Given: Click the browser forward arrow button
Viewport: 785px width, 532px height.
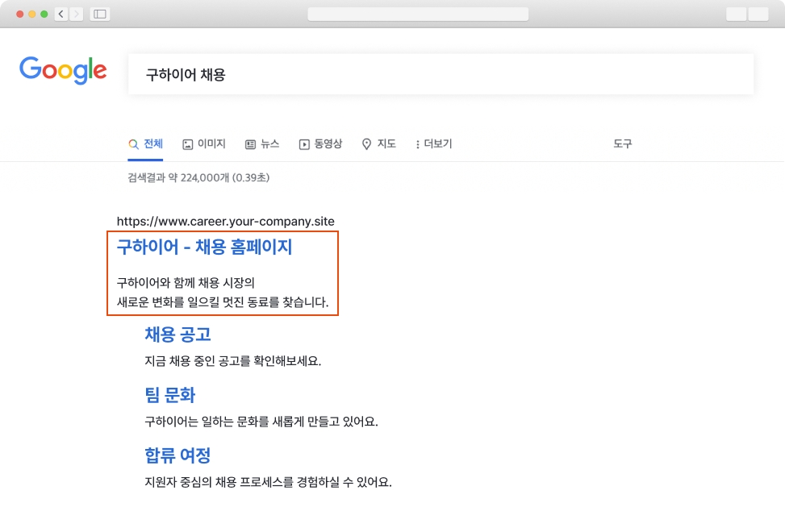Looking at the screenshot, I should click(x=76, y=14).
